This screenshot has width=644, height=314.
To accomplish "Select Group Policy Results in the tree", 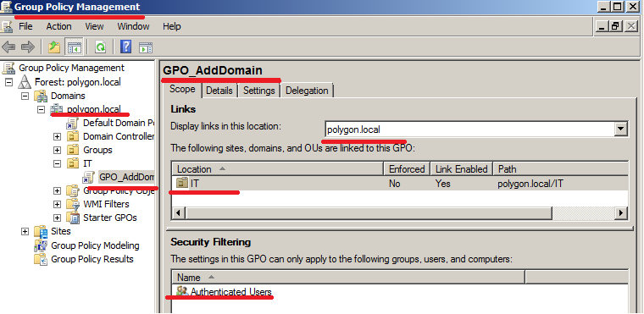I will [92, 259].
